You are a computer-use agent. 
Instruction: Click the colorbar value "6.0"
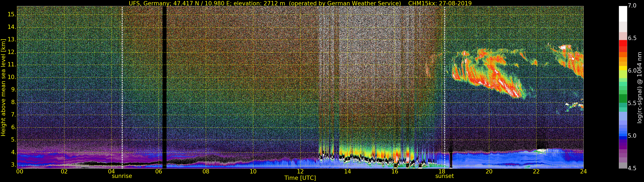click(632, 71)
